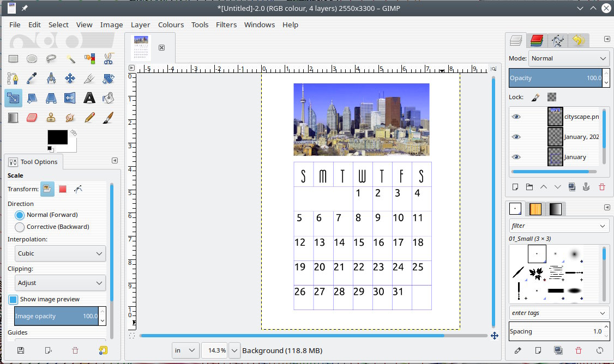Screen dimensions: 614x364
Task: Select the Text tool
Action: (89, 98)
